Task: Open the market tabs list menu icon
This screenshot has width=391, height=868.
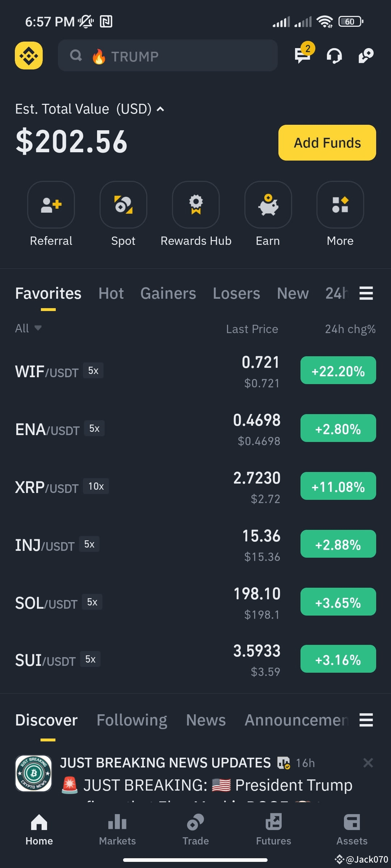Action: tap(366, 293)
